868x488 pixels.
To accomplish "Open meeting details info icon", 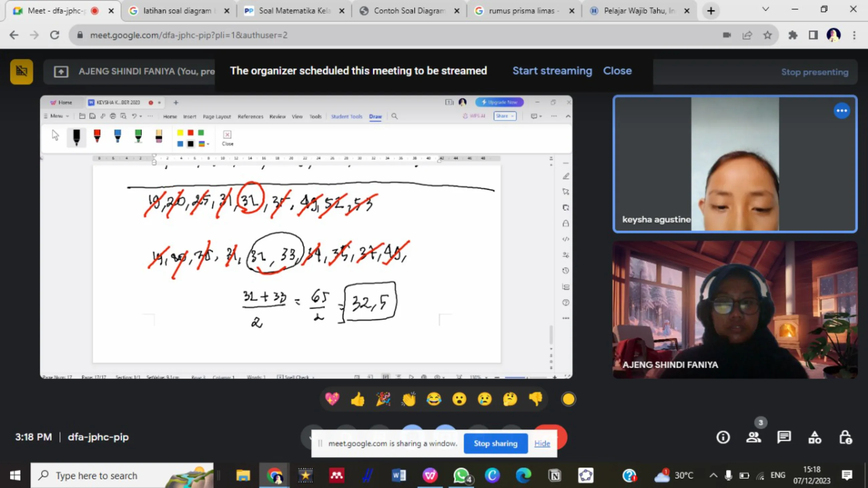I will (x=723, y=438).
